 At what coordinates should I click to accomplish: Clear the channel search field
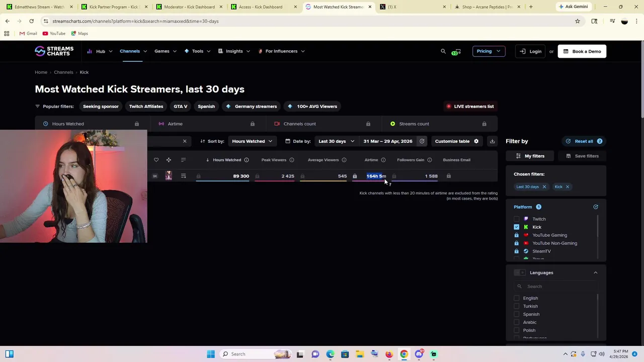(x=185, y=141)
